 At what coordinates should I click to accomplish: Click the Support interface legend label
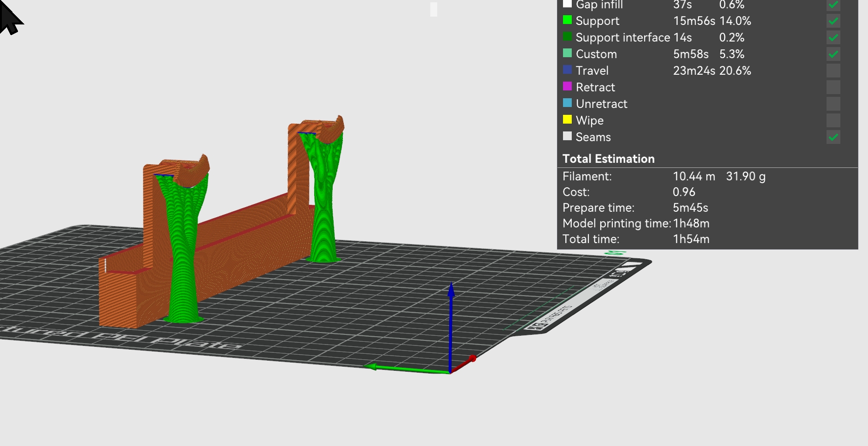coord(623,37)
